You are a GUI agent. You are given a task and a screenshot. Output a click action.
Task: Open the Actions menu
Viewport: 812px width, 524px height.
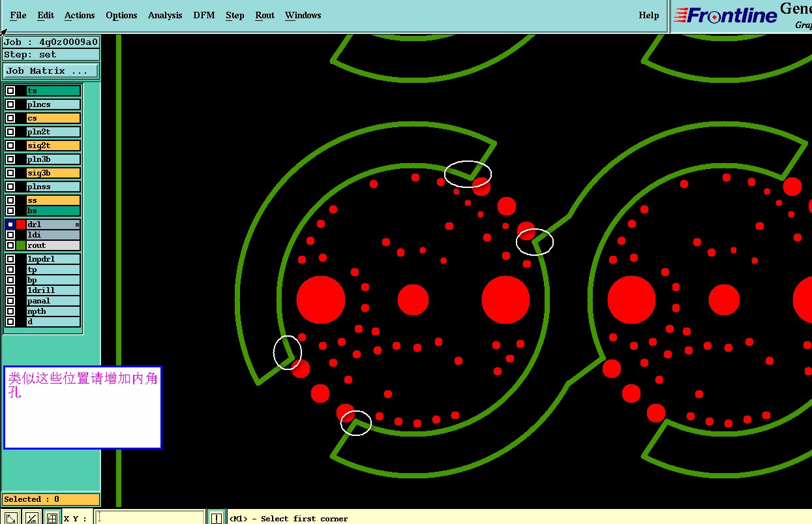coord(80,15)
